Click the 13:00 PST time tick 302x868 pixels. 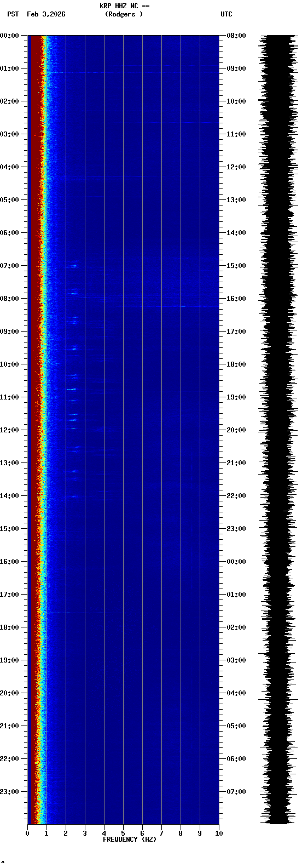(x=10, y=463)
